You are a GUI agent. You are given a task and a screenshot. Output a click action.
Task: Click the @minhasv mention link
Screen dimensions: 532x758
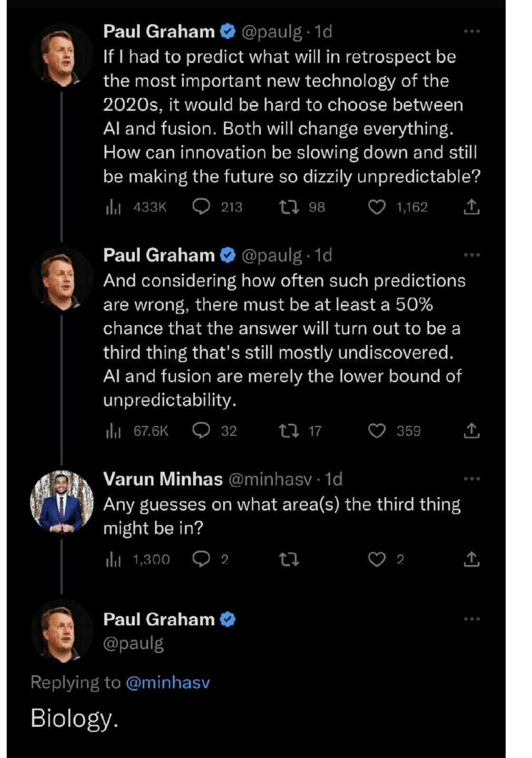pyautogui.click(x=168, y=683)
